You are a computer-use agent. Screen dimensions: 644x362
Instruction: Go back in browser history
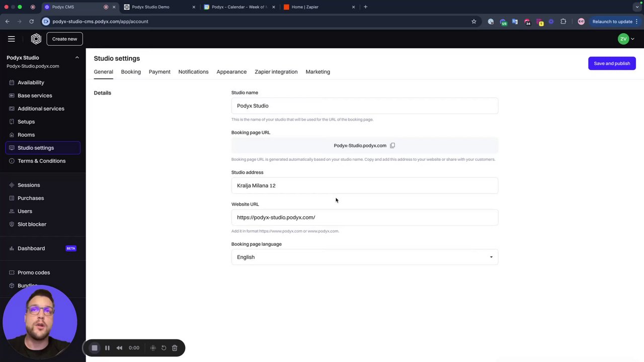pos(7,22)
